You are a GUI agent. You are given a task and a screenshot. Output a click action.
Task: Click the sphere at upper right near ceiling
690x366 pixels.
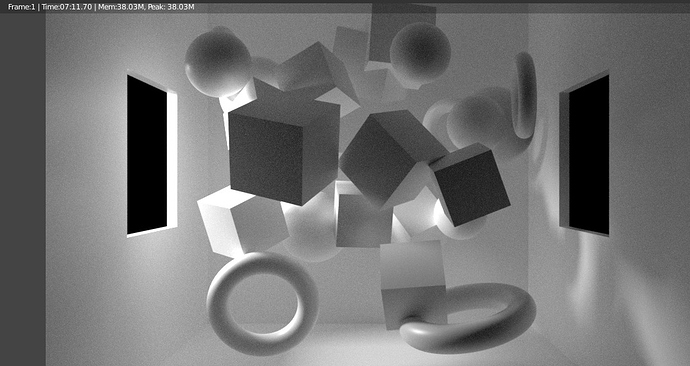[420, 53]
